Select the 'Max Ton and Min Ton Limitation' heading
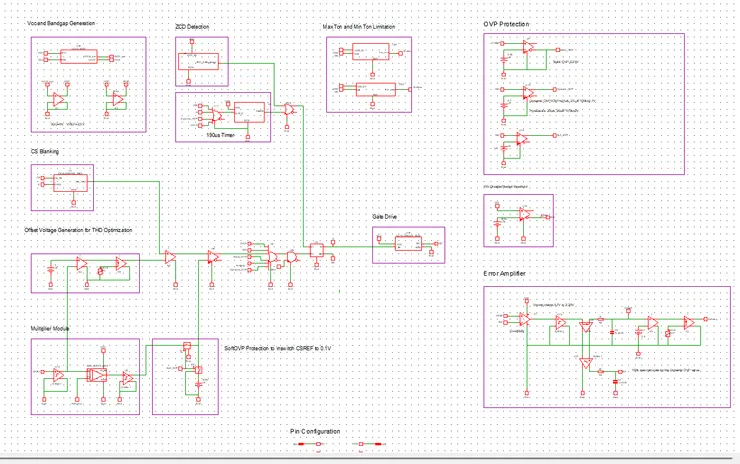The width and height of the screenshot is (740, 464). tap(359, 27)
